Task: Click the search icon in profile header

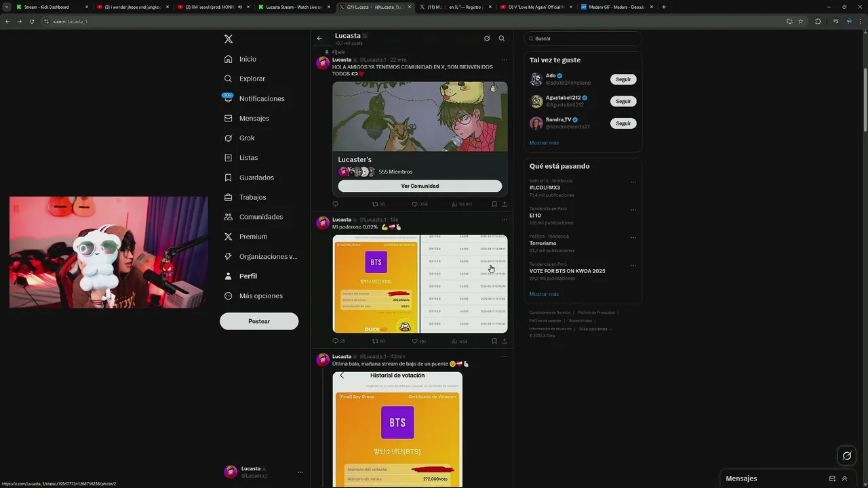Action: pos(502,39)
